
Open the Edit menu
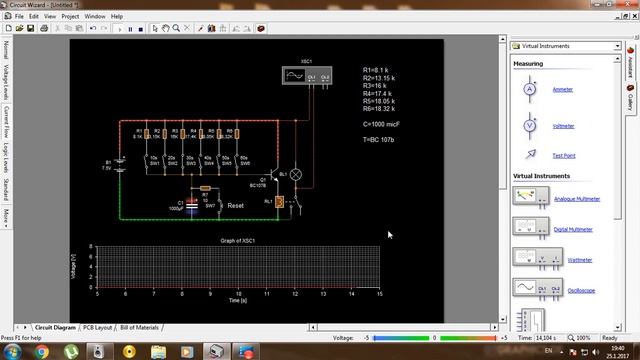(x=34, y=16)
